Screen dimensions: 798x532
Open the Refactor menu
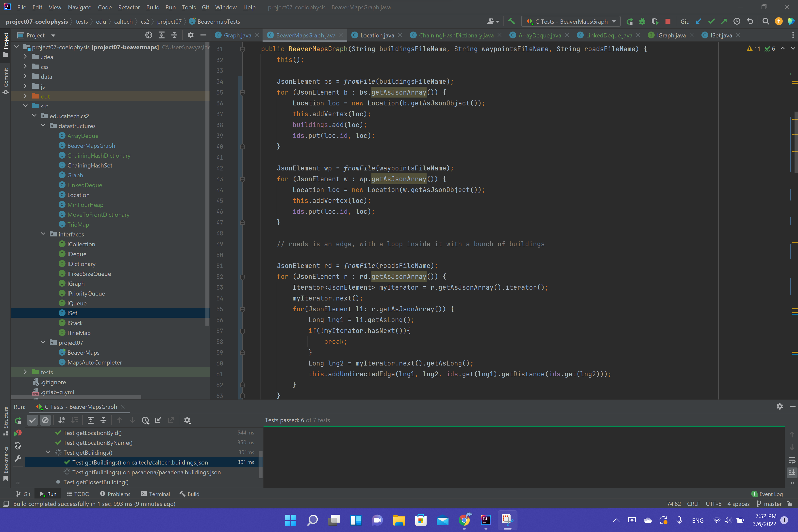tap(129, 7)
